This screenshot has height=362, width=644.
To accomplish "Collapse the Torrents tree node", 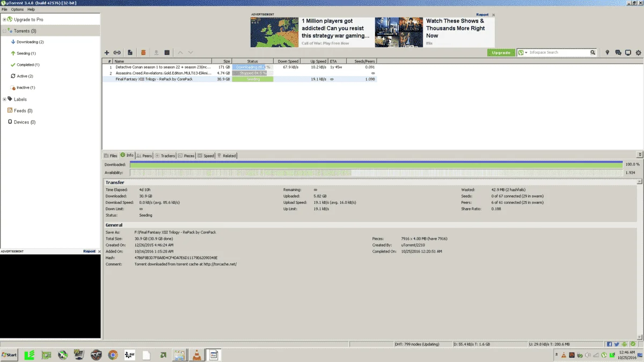I will pyautogui.click(x=4, y=31).
